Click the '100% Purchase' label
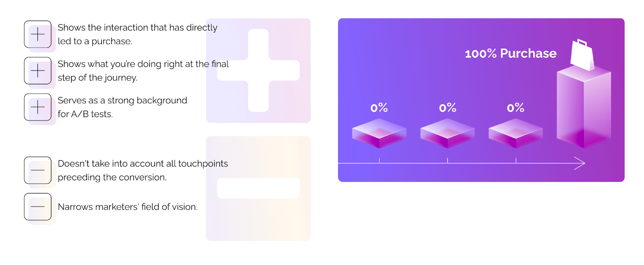 point(511,53)
